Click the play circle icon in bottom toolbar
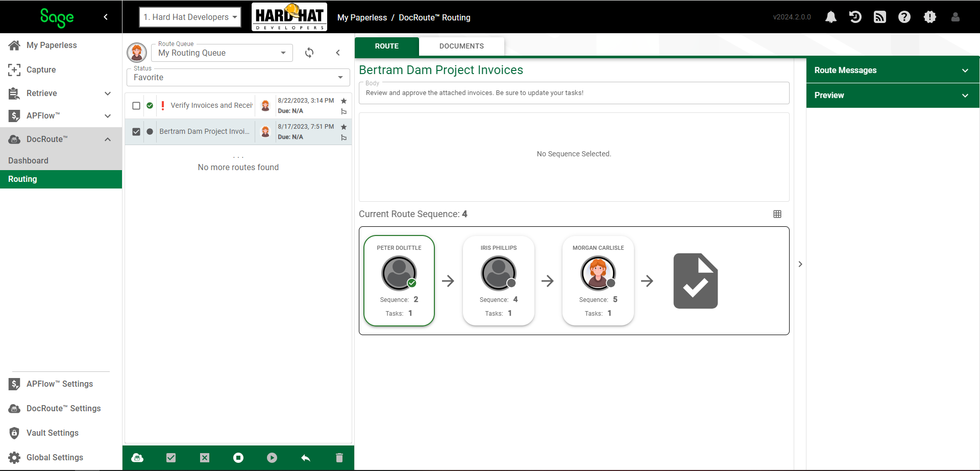 click(272, 458)
